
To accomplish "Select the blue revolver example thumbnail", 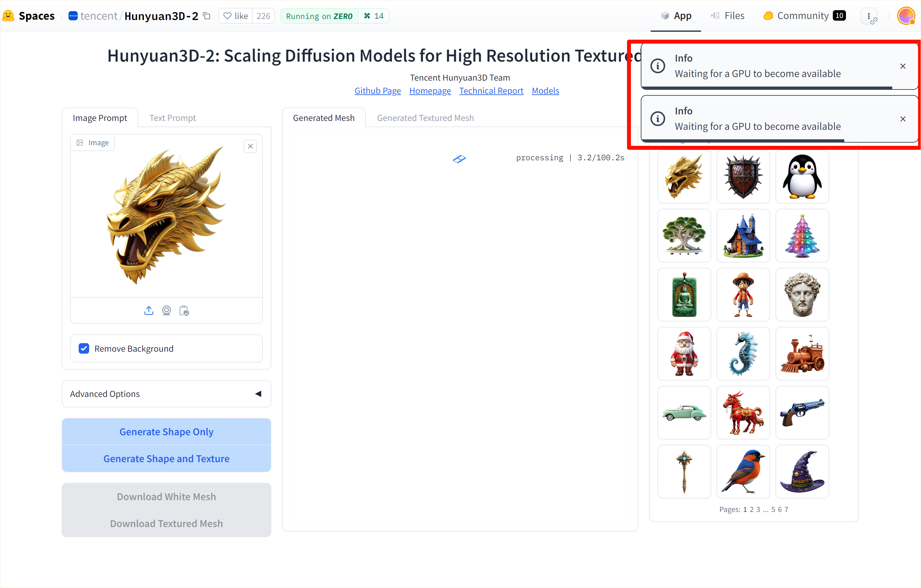I will [802, 412].
